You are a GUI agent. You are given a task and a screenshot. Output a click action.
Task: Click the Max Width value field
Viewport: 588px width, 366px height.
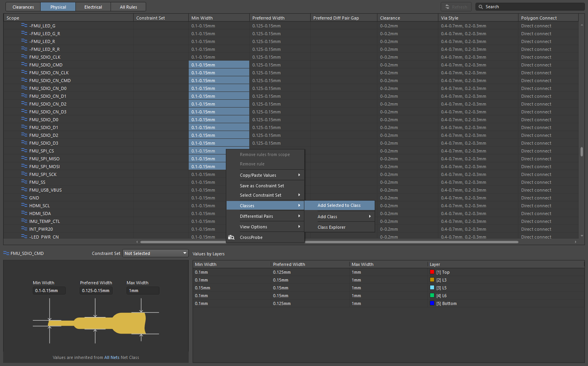142,291
